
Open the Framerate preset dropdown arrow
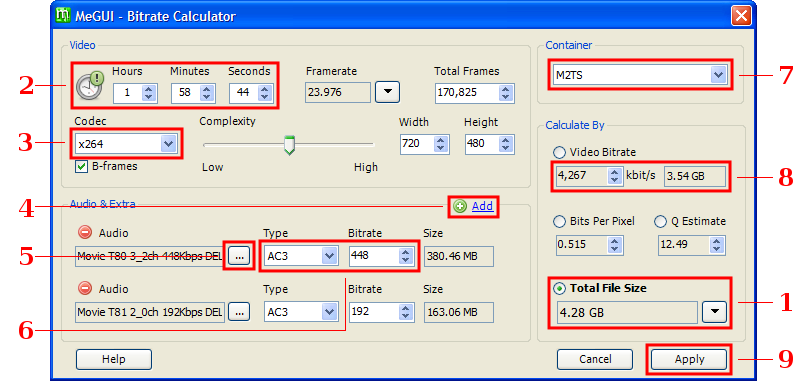pyautogui.click(x=388, y=93)
